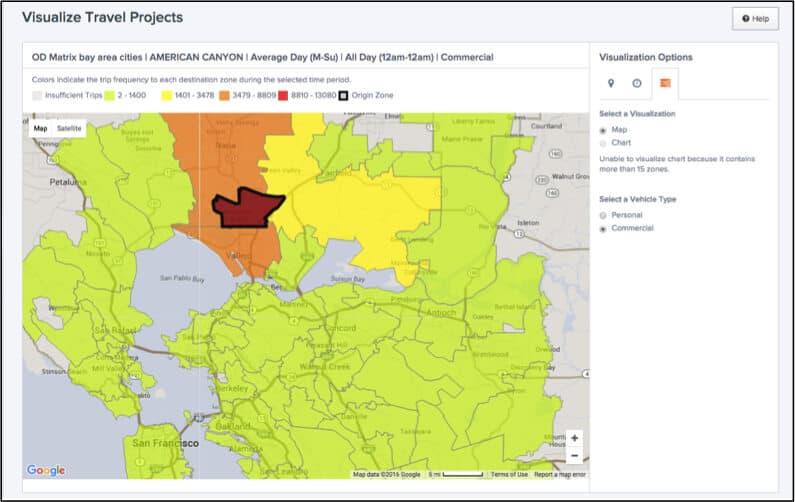
Task: Zoom in with the map plus button
Action: coord(574,439)
